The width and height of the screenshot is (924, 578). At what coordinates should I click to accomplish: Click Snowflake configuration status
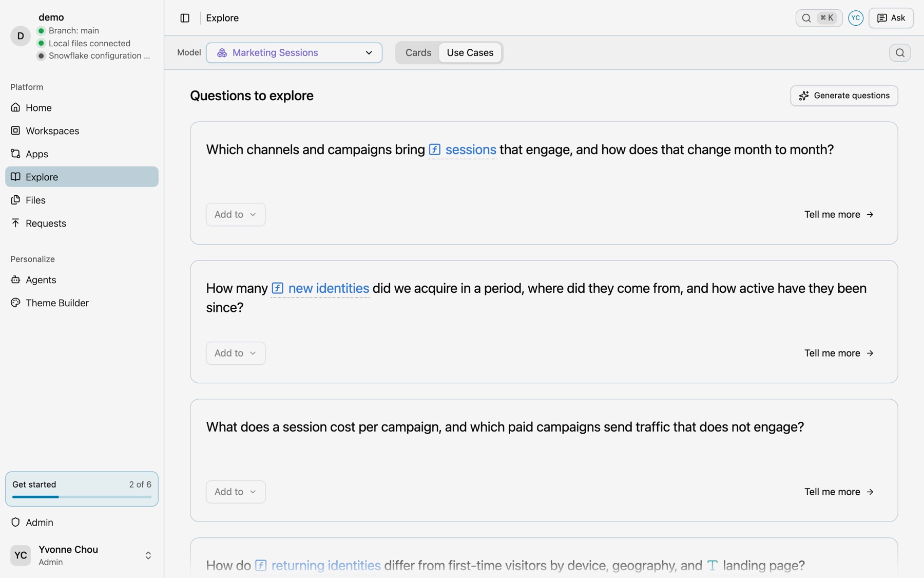click(99, 55)
